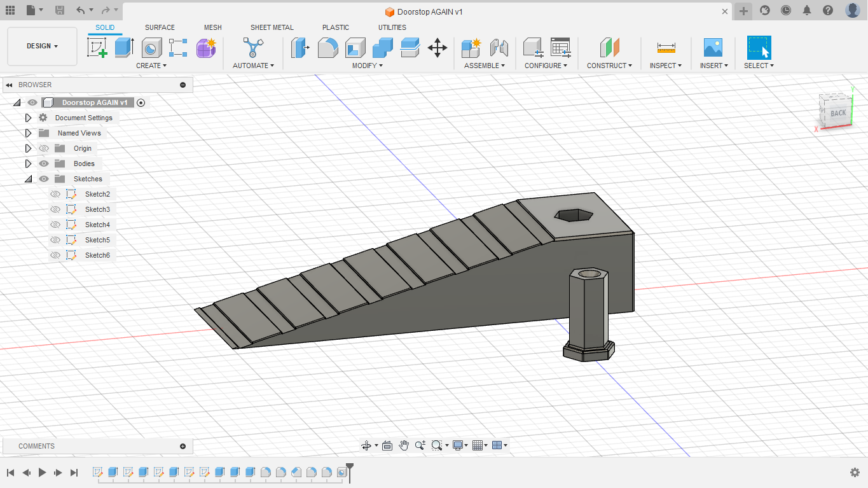Image resolution: width=868 pixels, height=488 pixels.
Task: Open the Modify dropdown menu
Action: 366,66
